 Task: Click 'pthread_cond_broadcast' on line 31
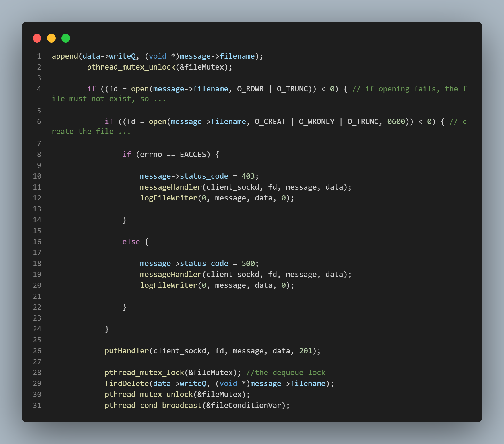(x=153, y=405)
